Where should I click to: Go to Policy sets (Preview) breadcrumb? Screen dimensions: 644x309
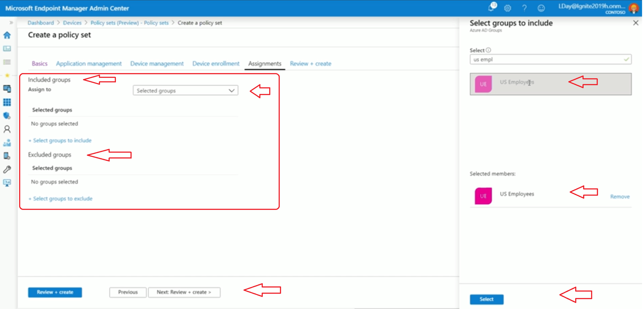click(129, 23)
